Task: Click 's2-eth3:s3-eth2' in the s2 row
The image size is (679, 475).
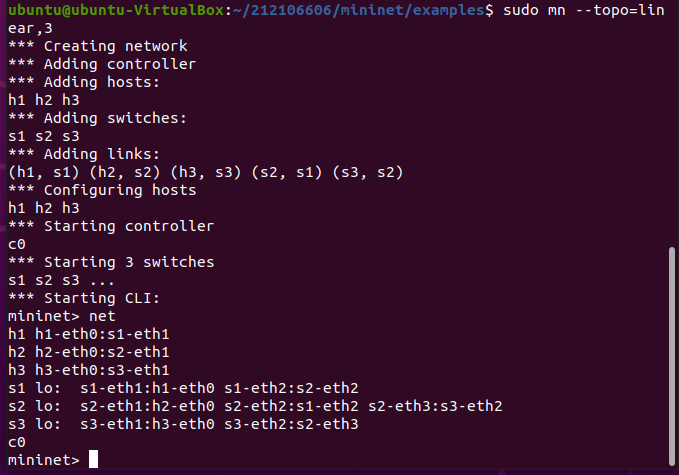Action: pos(435,406)
